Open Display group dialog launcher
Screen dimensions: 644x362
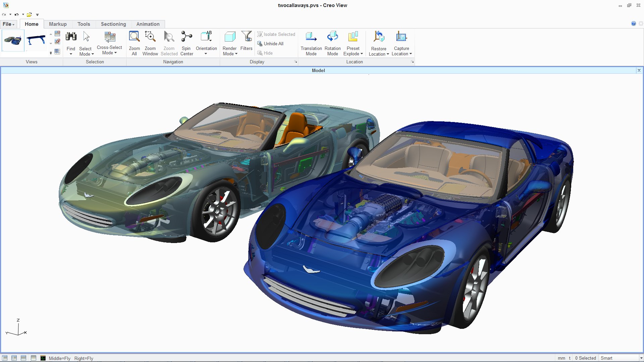(296, 62)
